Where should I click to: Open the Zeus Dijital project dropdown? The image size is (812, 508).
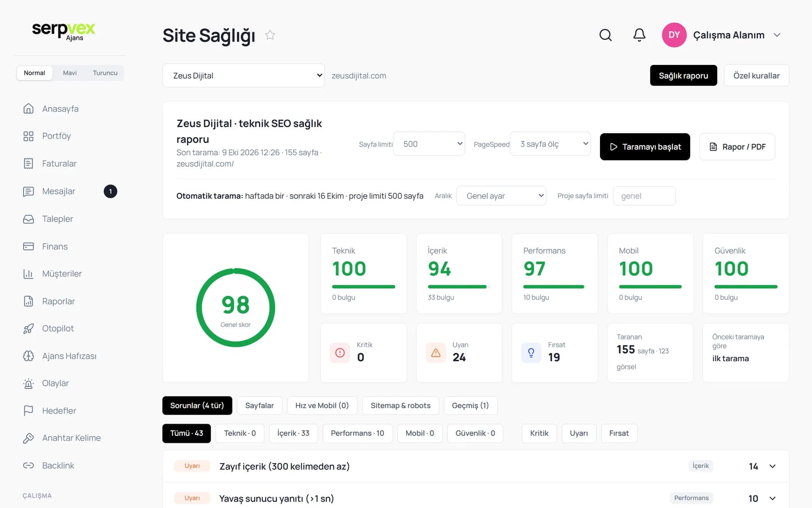[x=243, y=75]
